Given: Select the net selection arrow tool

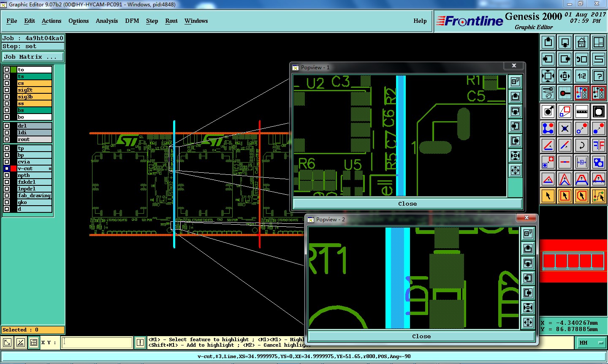Looking at the screenshot, I should pyautogui.click(x=599, y=196).
